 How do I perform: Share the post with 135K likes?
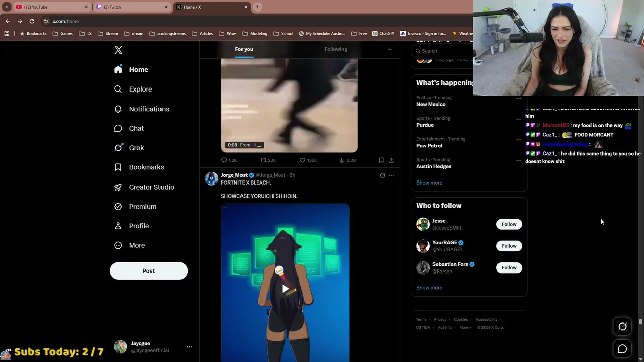tap(391, 160)
